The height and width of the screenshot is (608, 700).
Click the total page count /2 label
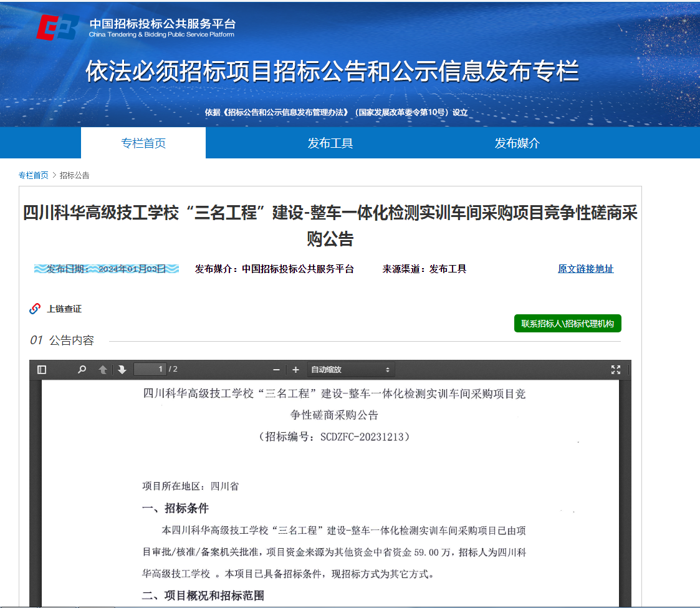point(173,369)
